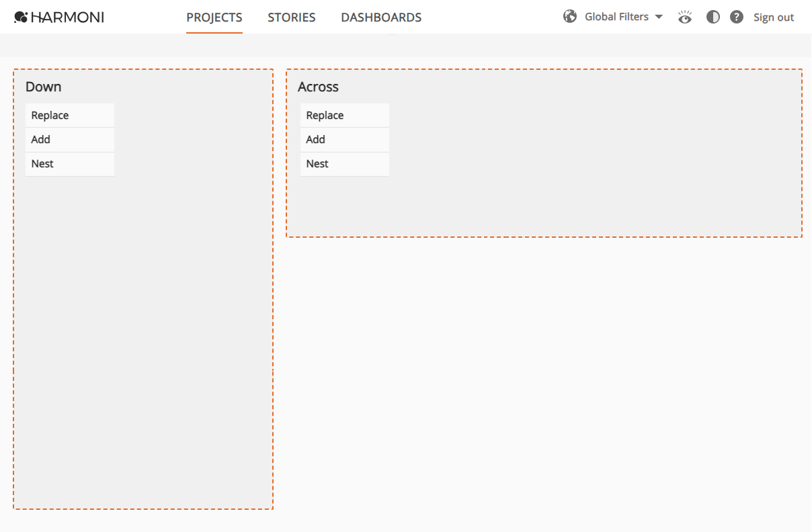The image size is (812, 532).
Task: Click the Sign out link
Action: (774, 17)
